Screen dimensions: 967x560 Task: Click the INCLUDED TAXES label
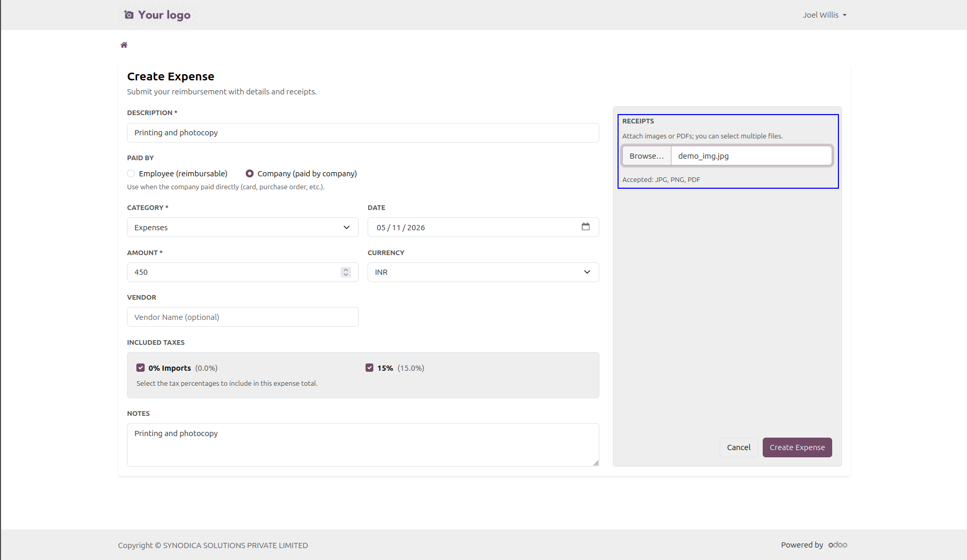(156, 343)
